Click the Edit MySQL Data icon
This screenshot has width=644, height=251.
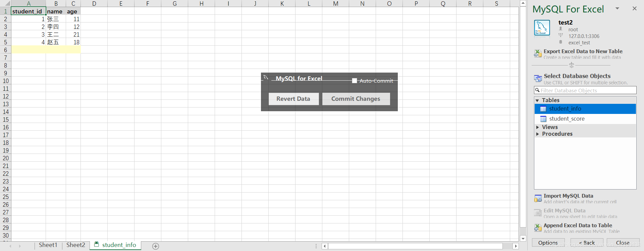(538, 213)
